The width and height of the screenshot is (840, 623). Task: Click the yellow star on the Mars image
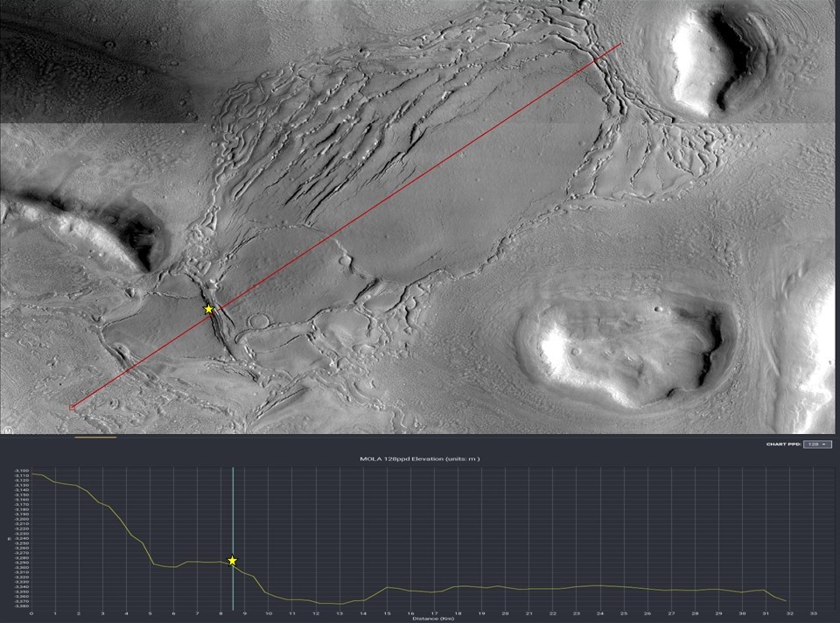tap(208, 309)
